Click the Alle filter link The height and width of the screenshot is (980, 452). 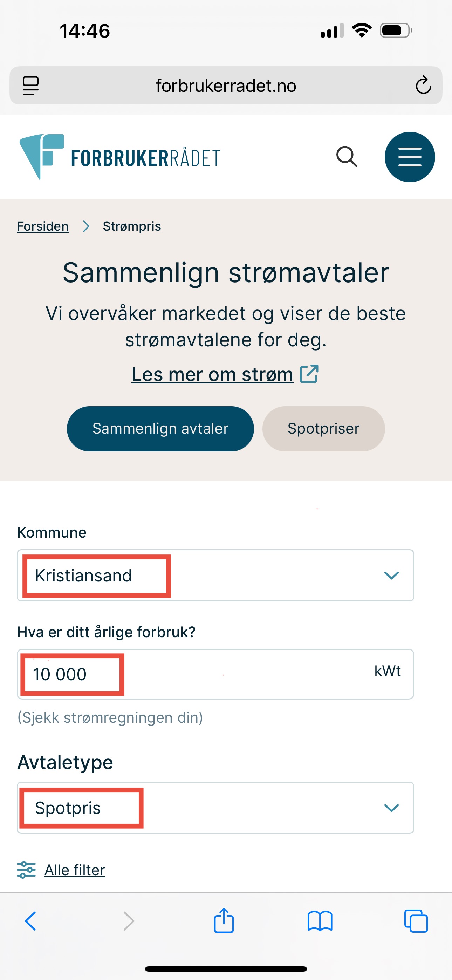[x=75, y=870]
